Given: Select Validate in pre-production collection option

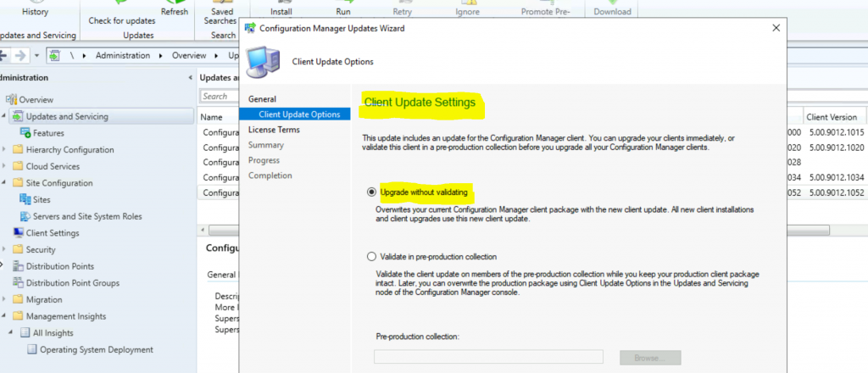Looking at the screenshot, I should coord(371,257).
